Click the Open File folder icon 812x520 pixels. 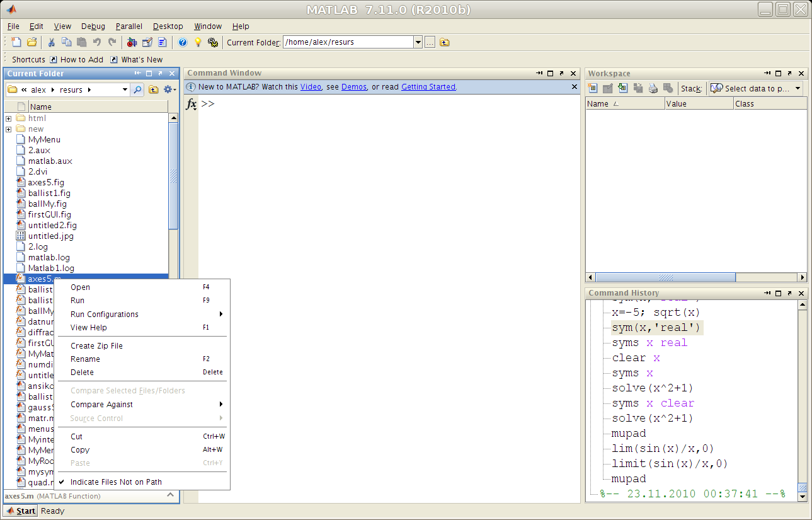[31, 42]
